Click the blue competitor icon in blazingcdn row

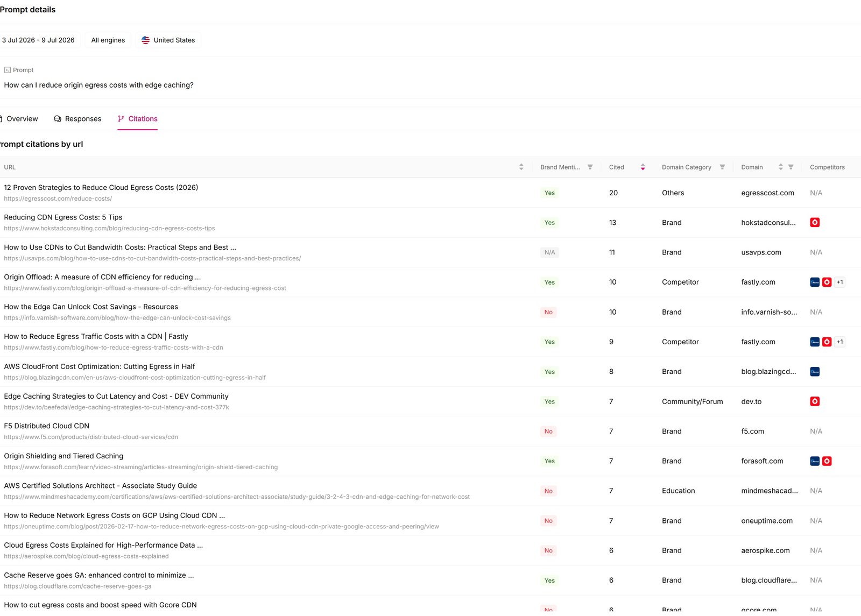point(815,372)
